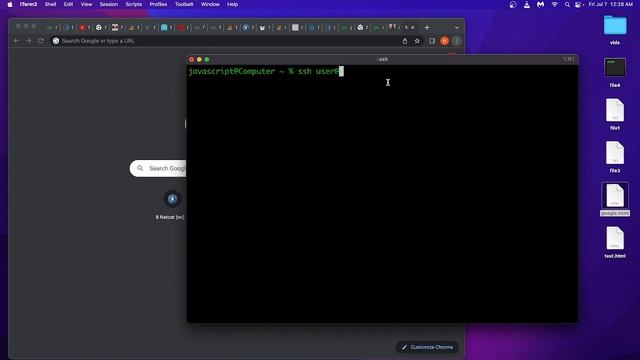640x360 pixels.
Task: Open the iTerm2 application menu
Action: (29, 4)
